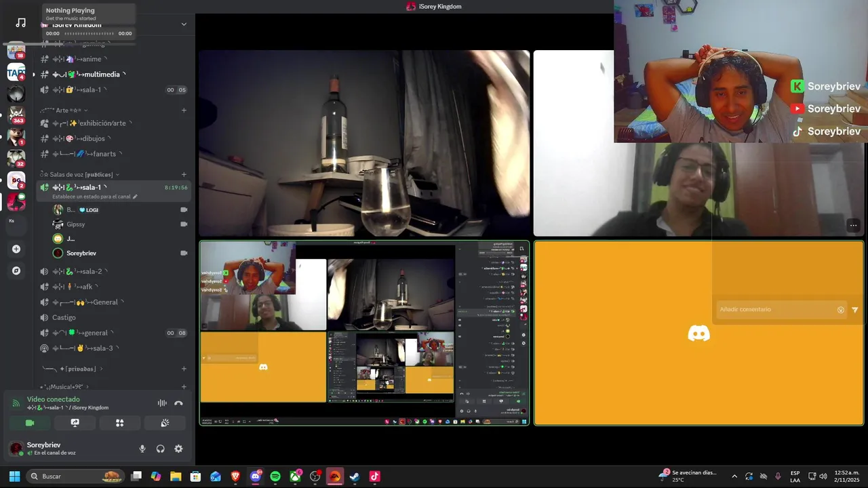The width and height of the screenshot is (868, 488).
Task: Open the music player note icon
Action: point(20,22)
